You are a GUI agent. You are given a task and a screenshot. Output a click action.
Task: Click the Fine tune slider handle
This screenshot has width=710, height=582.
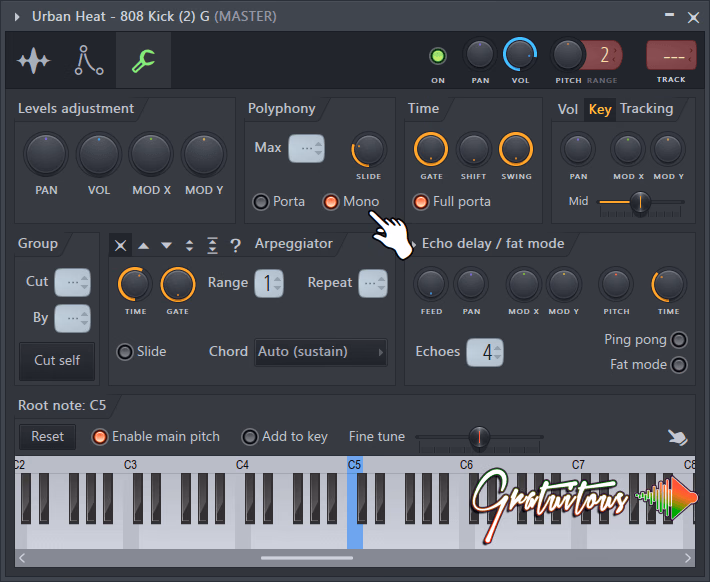[479, 437]
